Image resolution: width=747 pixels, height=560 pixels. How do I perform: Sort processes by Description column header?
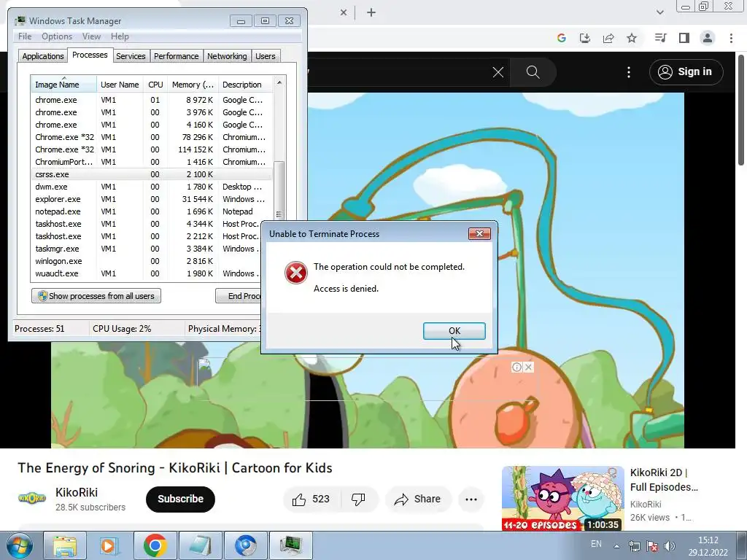pyautogui.click(x=245, y=85)
